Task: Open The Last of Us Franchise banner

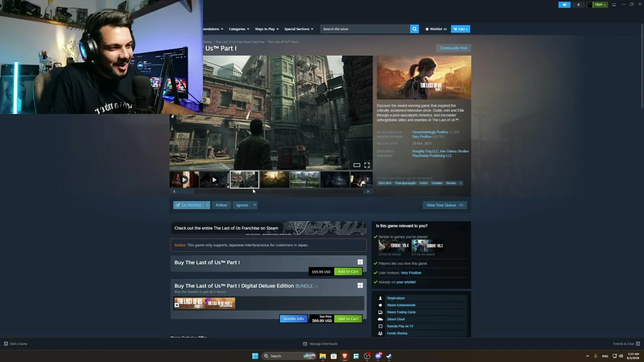Action: 268,228
